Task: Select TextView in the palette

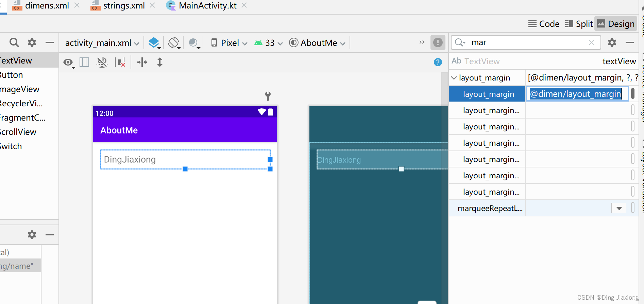Action: pyautogui.click(x=29, y=60)
